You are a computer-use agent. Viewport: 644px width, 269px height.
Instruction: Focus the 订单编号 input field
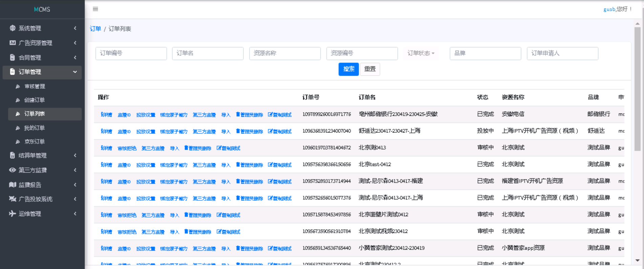pyautogui.click(x=131, y=53)
